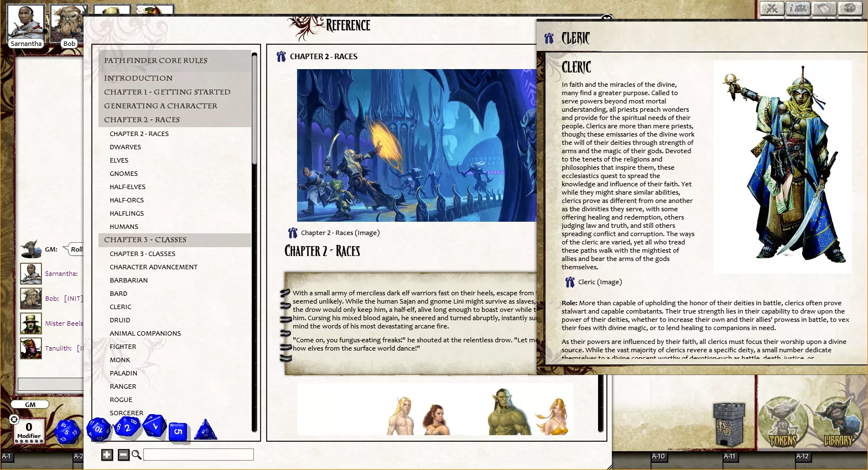This screenshot has width=868, height=470.
Task: Click the magnifier search icon in Reference
Action: pos(136,455)
